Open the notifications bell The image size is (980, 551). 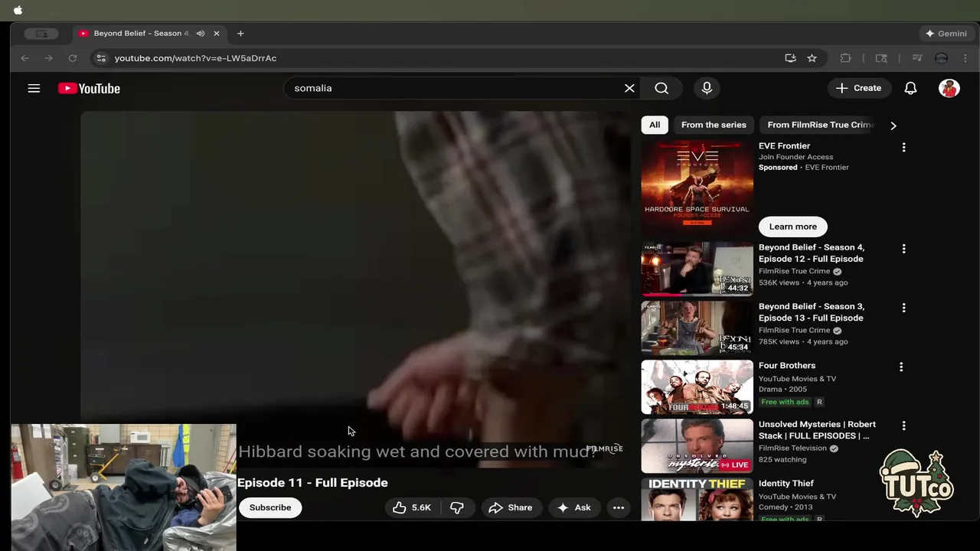pos(910,88)
